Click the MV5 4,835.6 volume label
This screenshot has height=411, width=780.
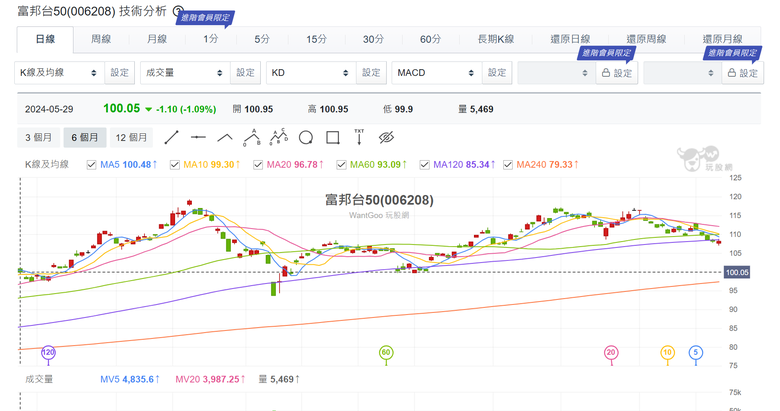coord(130,379)
